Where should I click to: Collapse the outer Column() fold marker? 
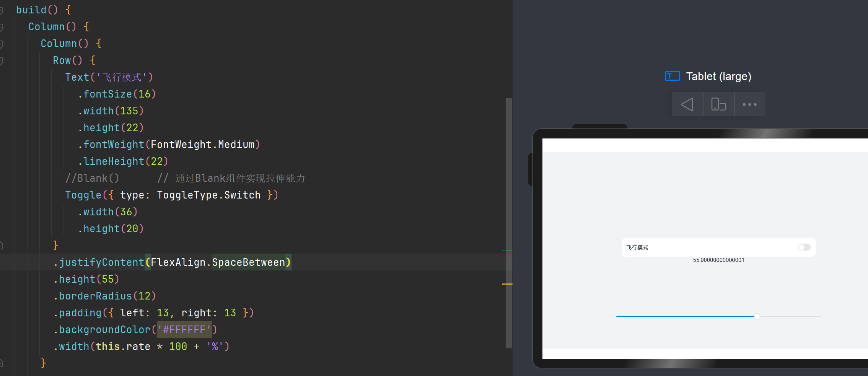click(x=2, y=27)
